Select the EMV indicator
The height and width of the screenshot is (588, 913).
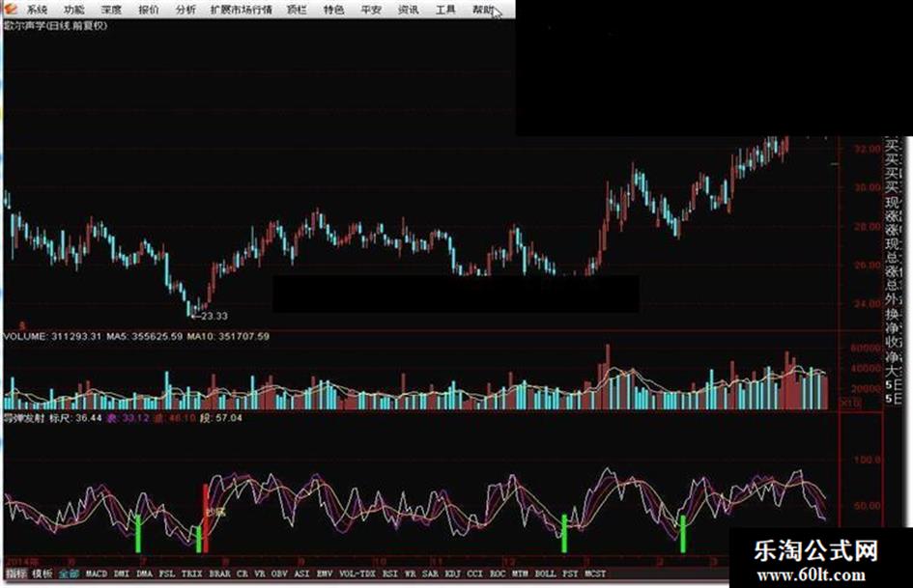point(325,574)
